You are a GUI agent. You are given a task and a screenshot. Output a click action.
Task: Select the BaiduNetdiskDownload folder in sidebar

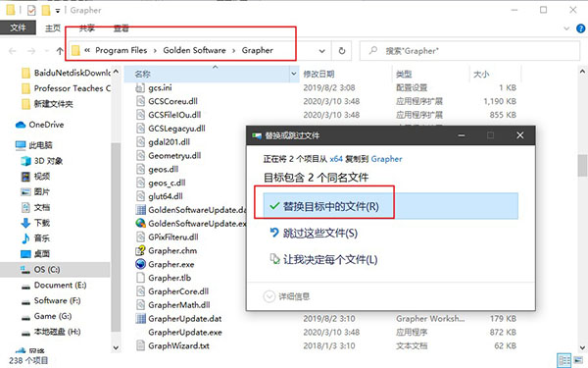[x=67, y=73]
